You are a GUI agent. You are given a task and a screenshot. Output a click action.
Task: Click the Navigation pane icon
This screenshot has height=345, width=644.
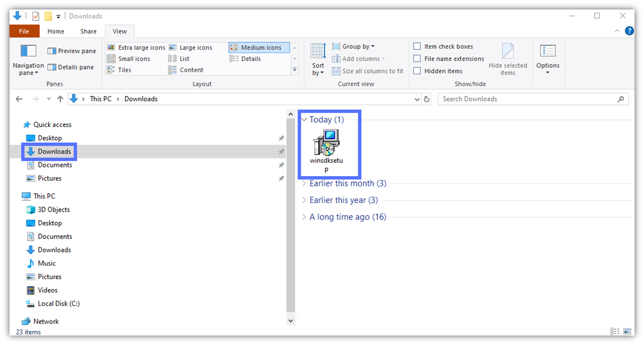(28, 51)
